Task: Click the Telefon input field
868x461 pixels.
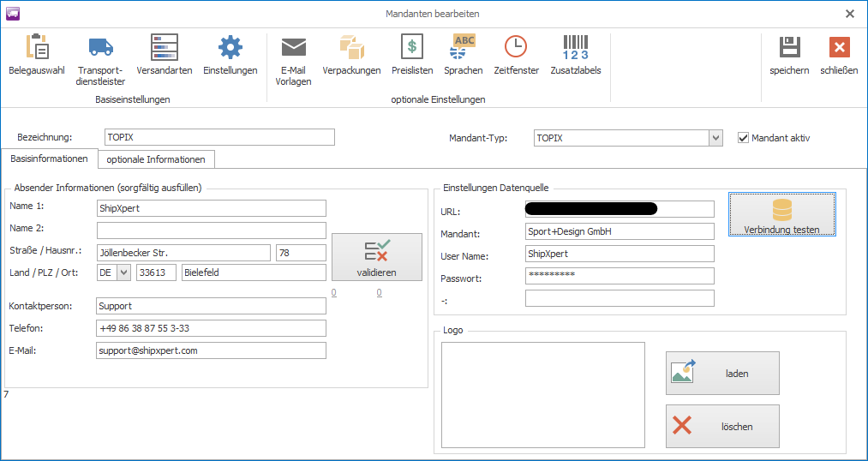Action: pos(212,328)
